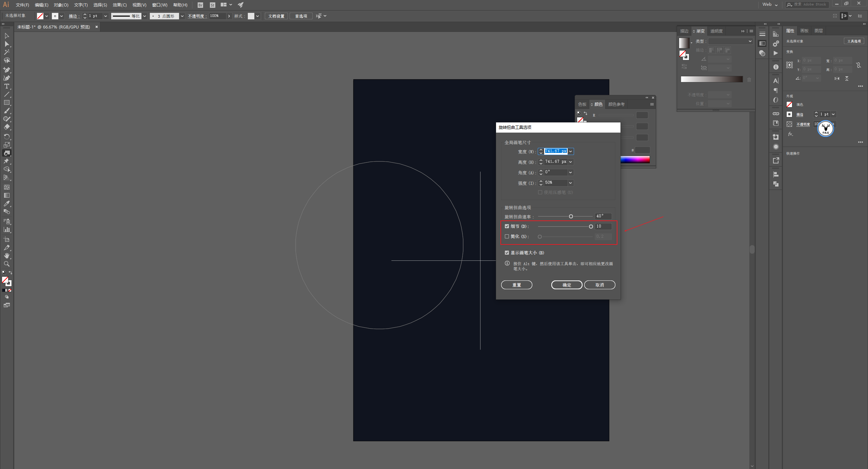The height and width of the screenshot is (469, 868).
Task: Expand 强度 dropdown in dialog
Action: [x=570, y=182]
